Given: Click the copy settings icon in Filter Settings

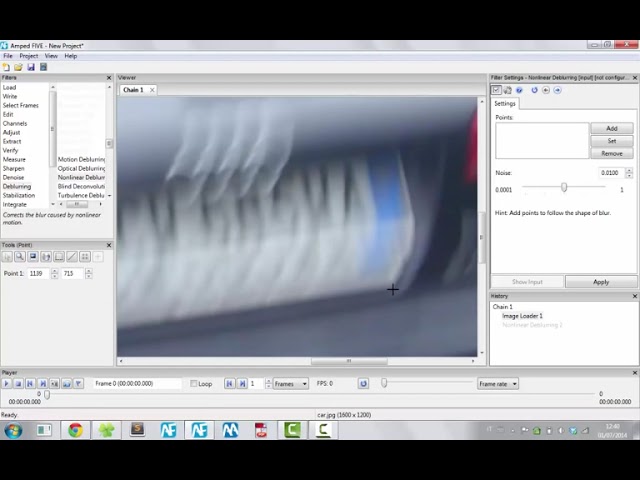Looking at the screenshot, I should (508, 90).
